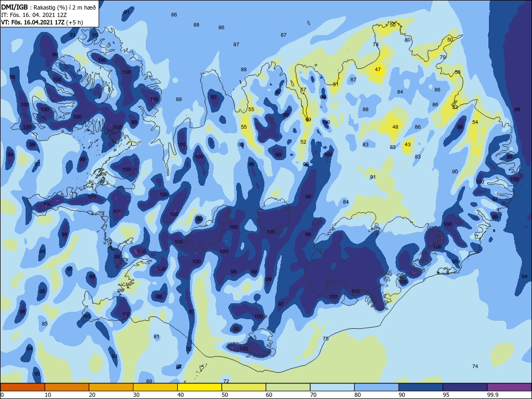Click the '81' humidity value on the map
The image size is (532, 399).
156,337
